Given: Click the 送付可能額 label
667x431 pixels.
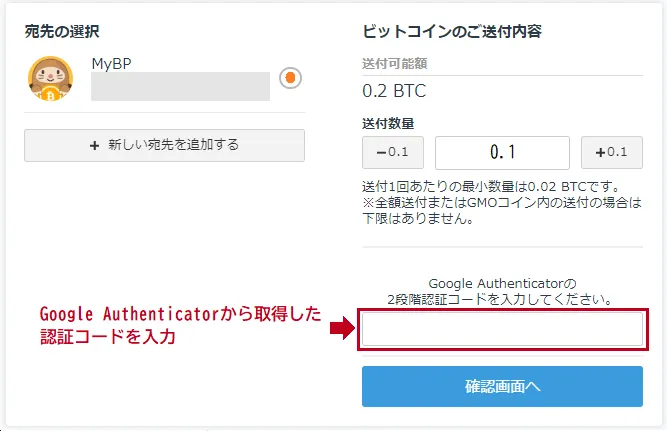Looking at the screenshot, I should click(395, 64).
